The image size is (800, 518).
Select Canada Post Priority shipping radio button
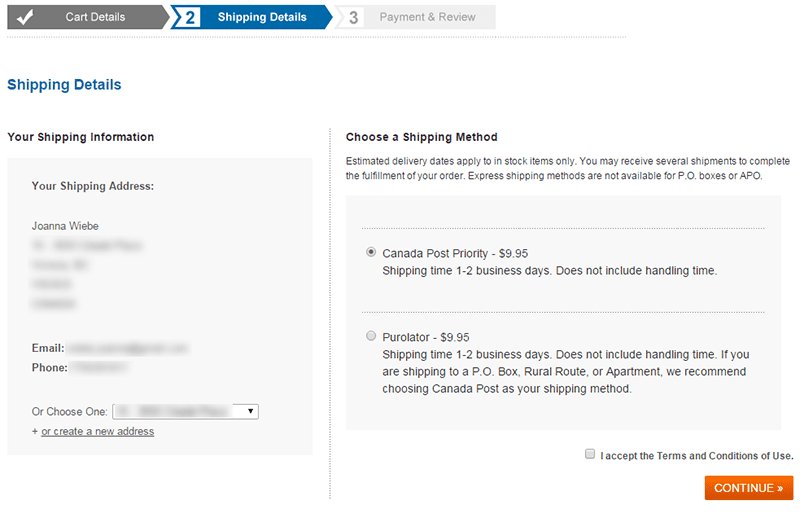[x=371, y=252]
